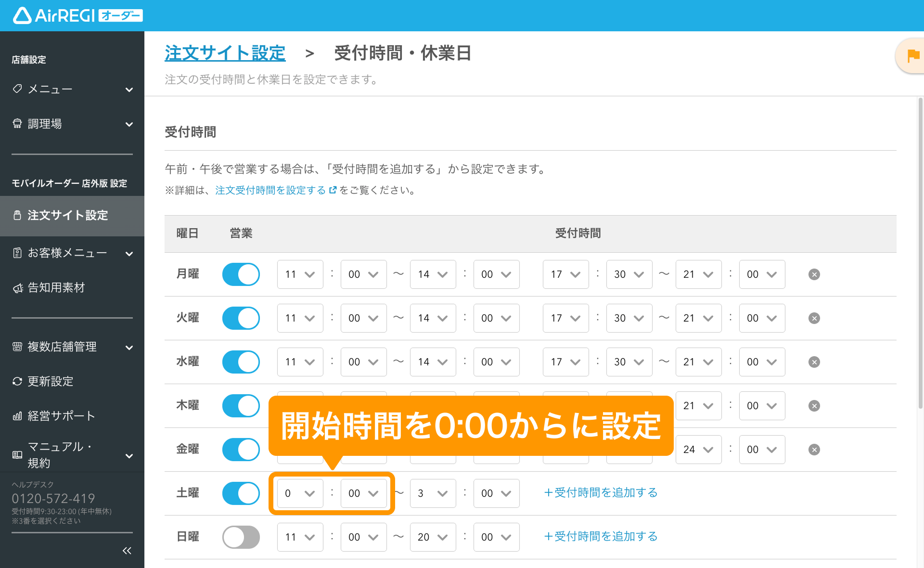The height and width of the screenshot is (568, 924).
Task: Open 月曜 first start hour dropdown showing 11
Action: [300, 274]
